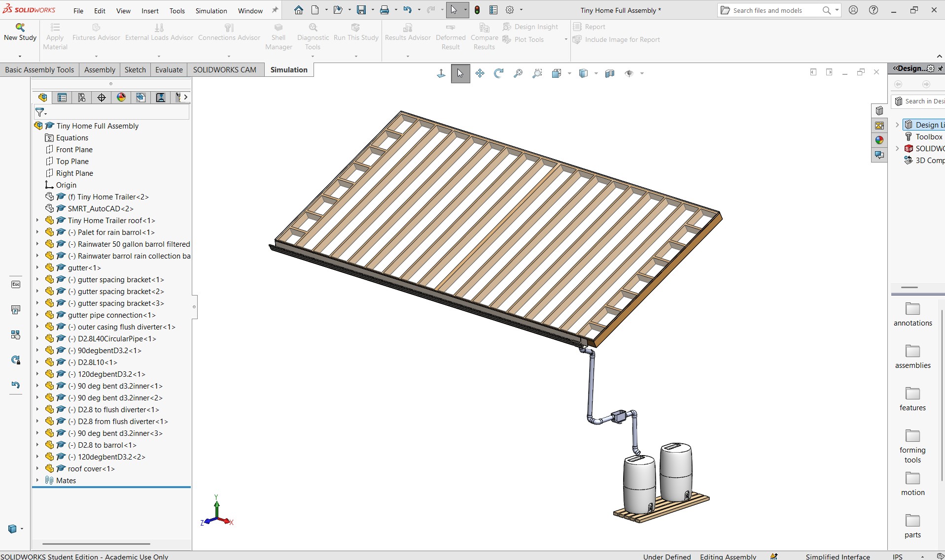Screen dimensions: 945x560
Task: Toggle the pin on the menu bar
Action: [x=275, y=10]
